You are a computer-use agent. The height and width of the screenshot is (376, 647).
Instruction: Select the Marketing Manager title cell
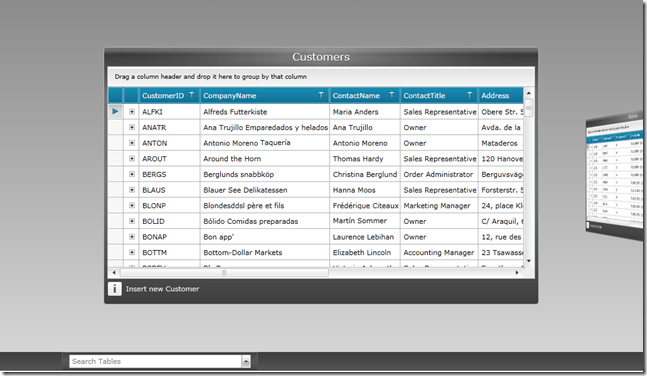tap(439, 206)
